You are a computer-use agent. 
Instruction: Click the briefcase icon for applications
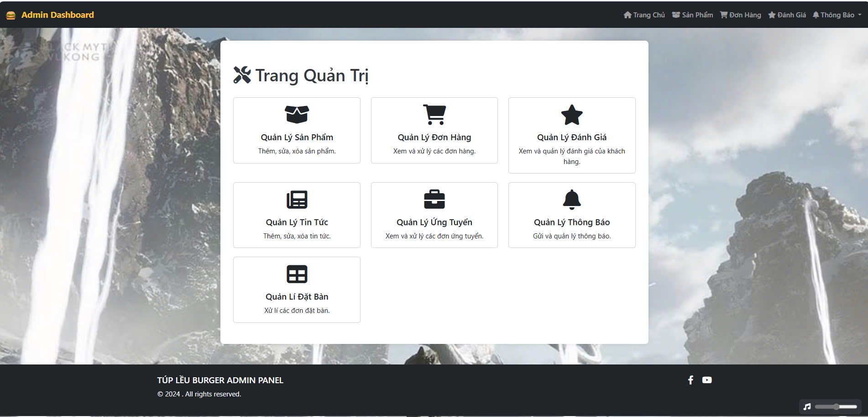click(434, 199)
